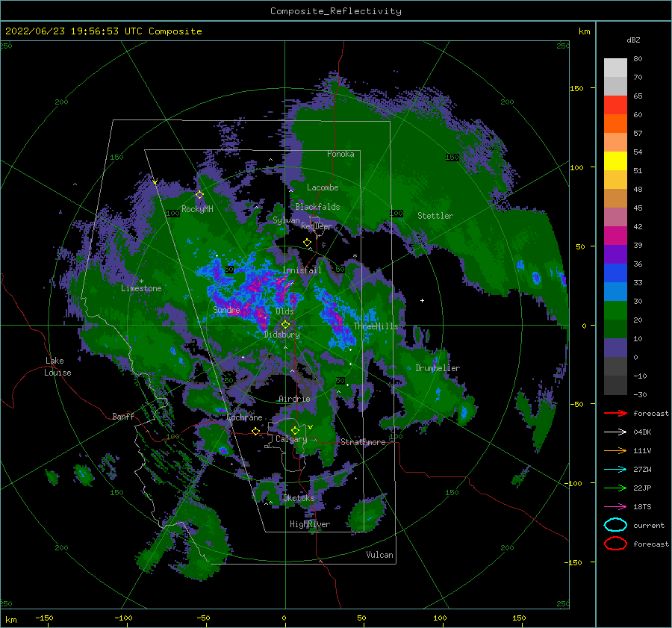Click the Calgary city label
This screenshot has width=672, height=628.
pyautogui.click(x=291, y=439)
